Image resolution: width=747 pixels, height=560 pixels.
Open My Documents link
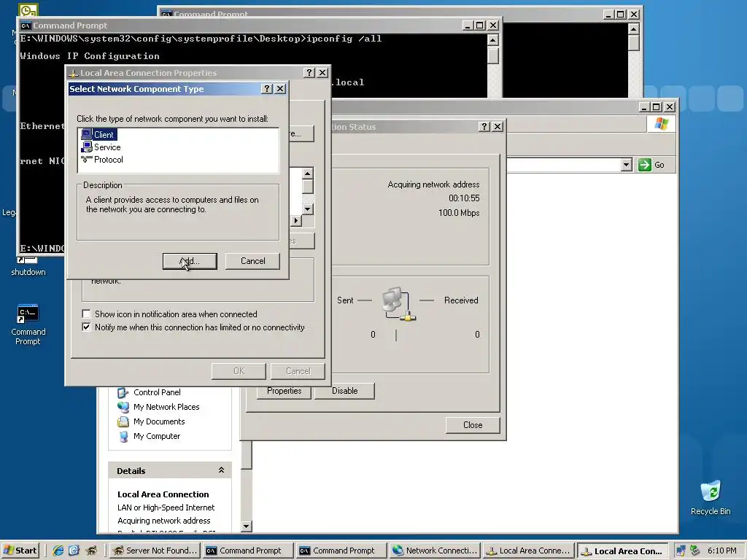[x=159, y=421]
